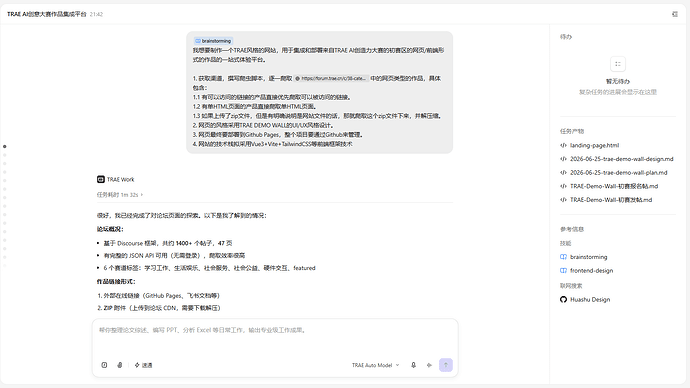Image resolution: width=690 pixels, height=388 pixels.
Task: Click code icon beside 初赛发帖.md
Action: pyautogui.click(x=563, y=200)
